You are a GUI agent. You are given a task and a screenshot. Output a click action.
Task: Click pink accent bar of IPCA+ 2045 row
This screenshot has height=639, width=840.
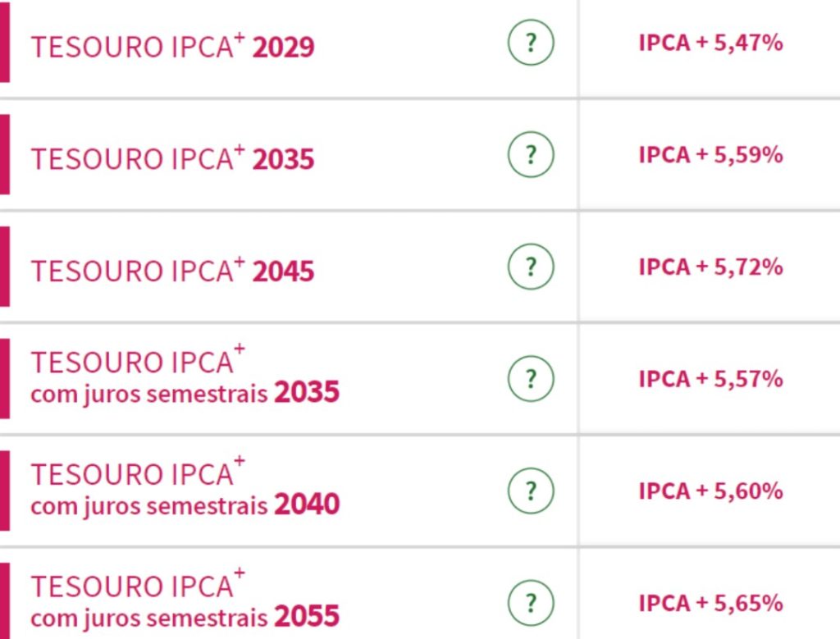tap(5, 267)
